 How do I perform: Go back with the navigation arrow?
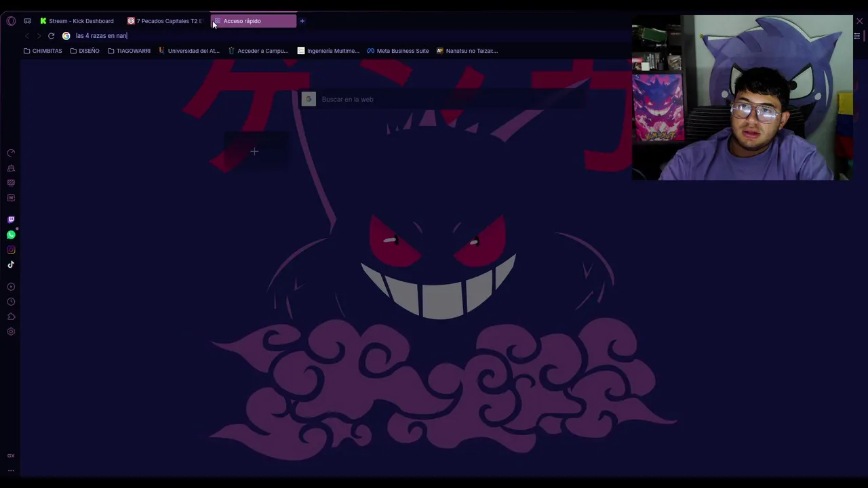[x=27, y=36]
